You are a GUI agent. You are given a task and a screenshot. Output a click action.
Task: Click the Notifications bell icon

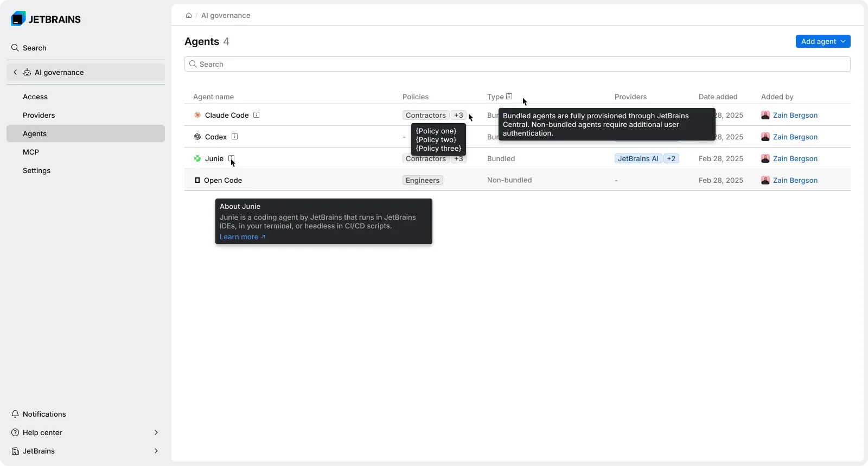click(15, 414)
